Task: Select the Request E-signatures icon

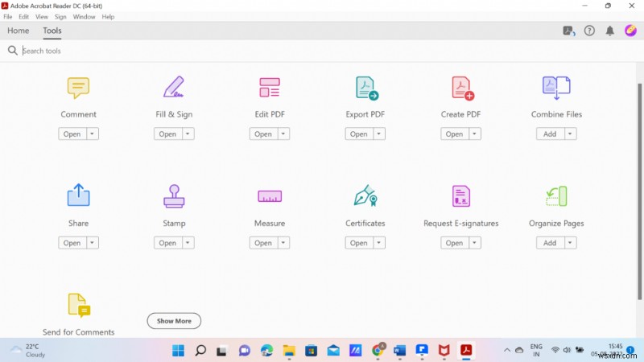Action: click(x=460, y=195)
